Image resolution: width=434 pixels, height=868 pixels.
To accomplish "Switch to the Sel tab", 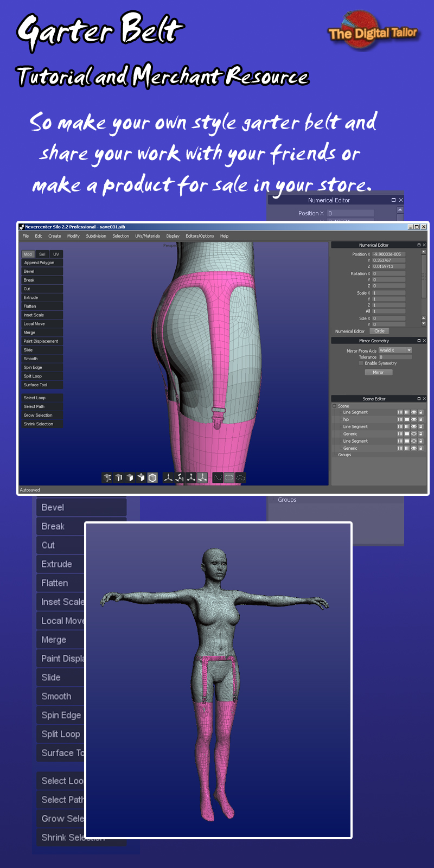I will click(42, 254).
